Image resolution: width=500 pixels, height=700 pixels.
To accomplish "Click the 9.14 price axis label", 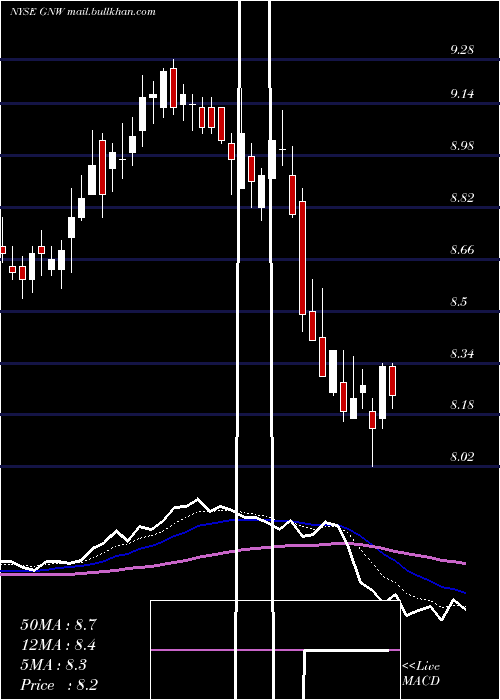I will 461,94.
